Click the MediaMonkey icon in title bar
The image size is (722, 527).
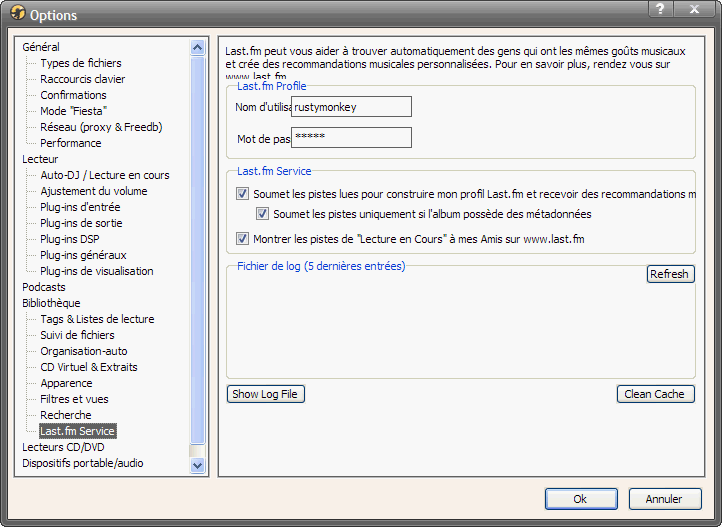(x=16, y=14)
